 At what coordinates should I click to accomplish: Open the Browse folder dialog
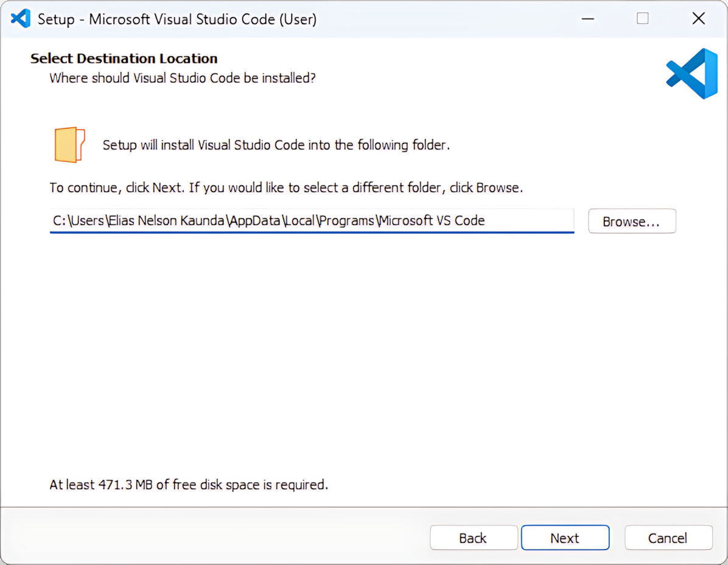(631, 222)
